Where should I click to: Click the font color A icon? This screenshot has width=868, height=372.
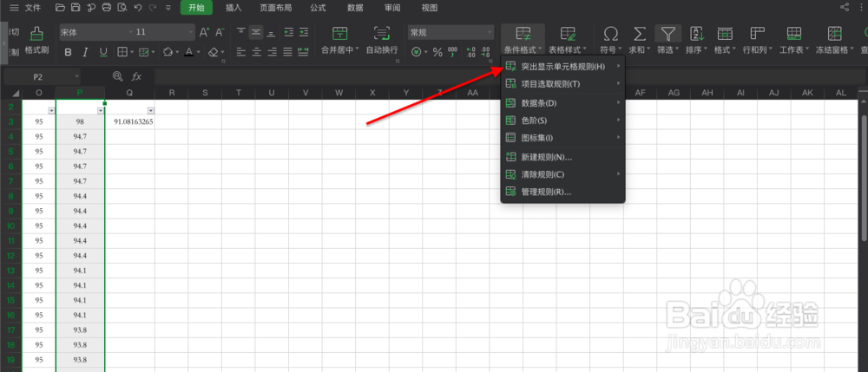(x=189, y=52)
